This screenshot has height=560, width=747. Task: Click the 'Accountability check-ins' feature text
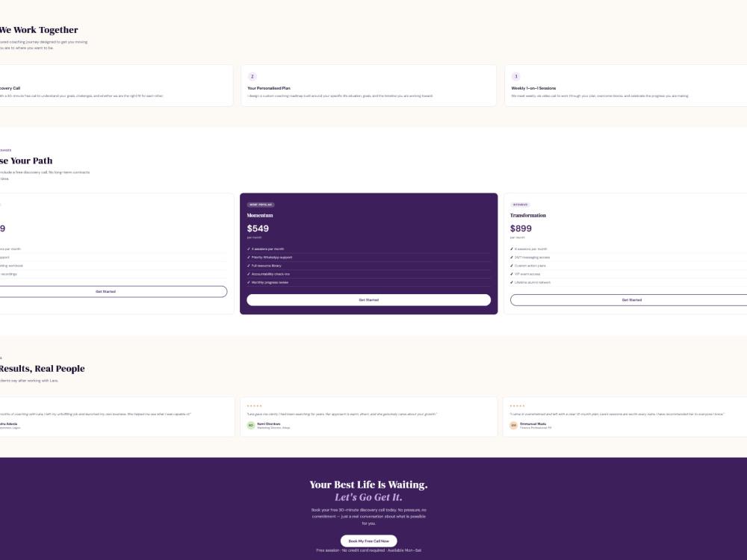tap(270, 274)
